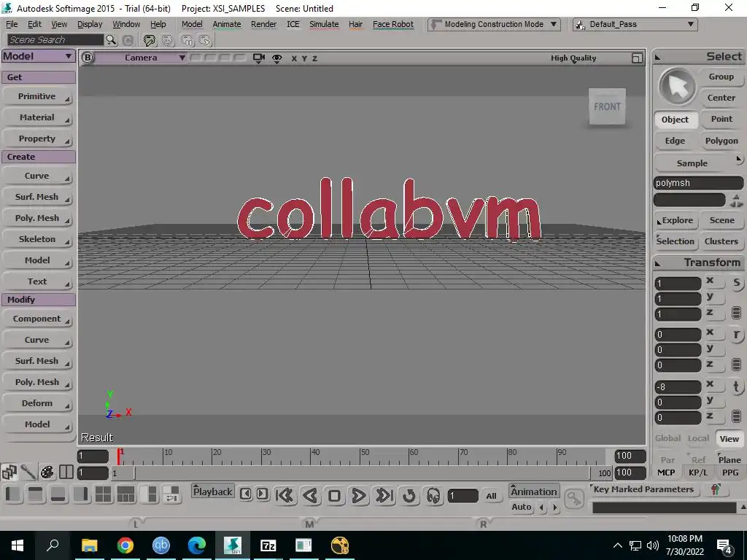This screenshot has height=560, width=747.
Task: Open Modeling Construction Mode dropdown
Action: (x=494, y=24)
